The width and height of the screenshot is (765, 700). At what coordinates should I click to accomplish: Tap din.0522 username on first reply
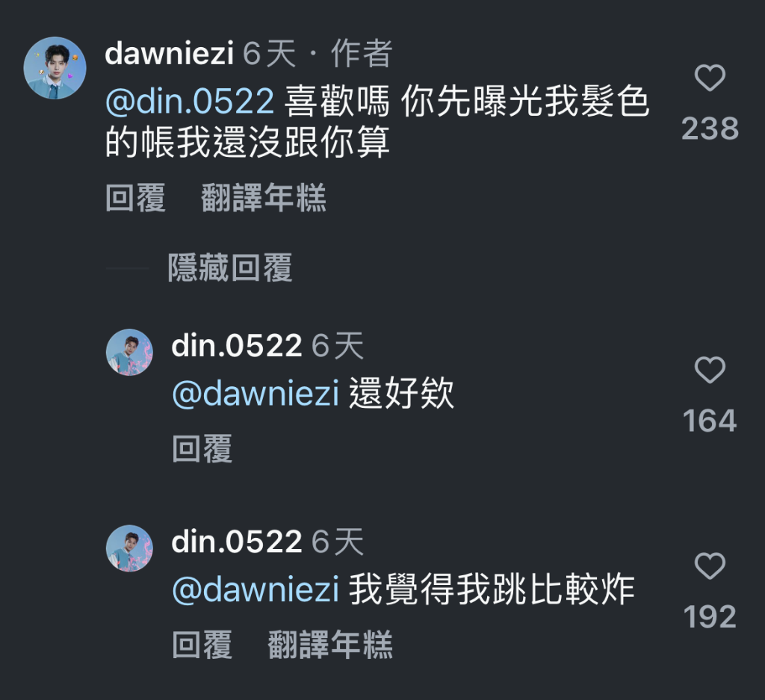pyautogui.click(x=237, y=346)
